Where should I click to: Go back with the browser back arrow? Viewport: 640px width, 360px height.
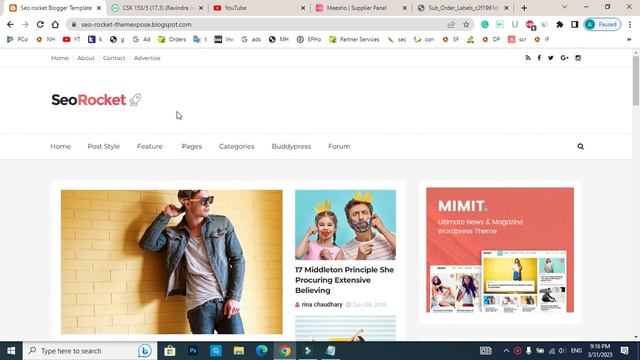tap(10, 24)
